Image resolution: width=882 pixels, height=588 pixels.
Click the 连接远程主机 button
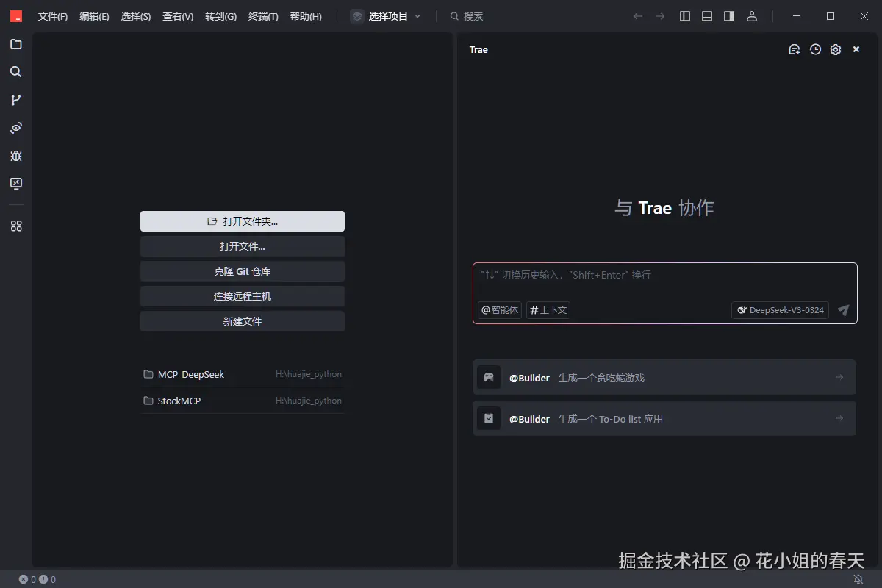point(243,296)
